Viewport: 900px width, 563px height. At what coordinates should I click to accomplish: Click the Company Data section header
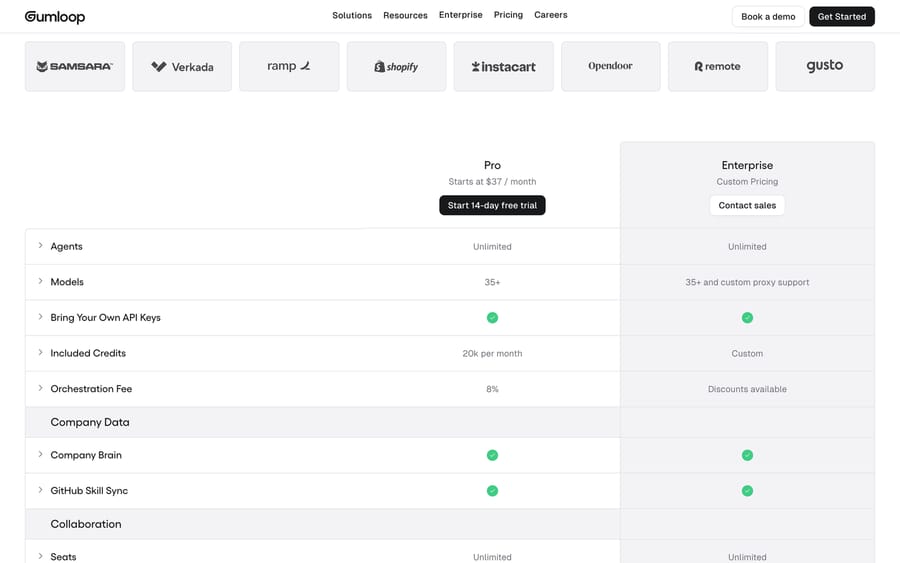(x=90, y=422)
